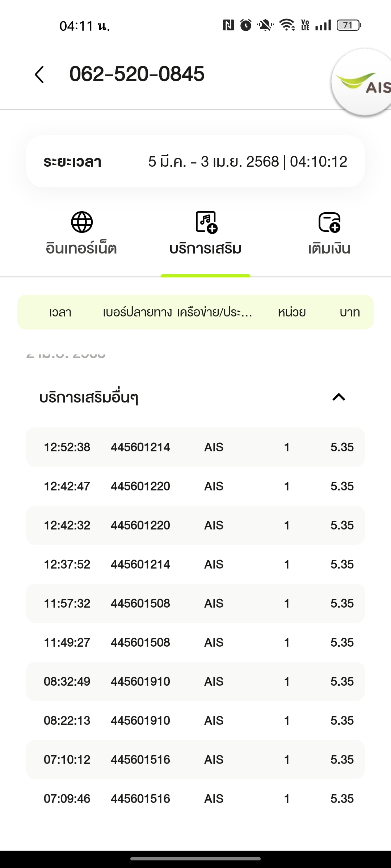Image resolution: width=391 pixels, height=868 pixels.
Task: Select the 08:32:49 row to 445601910
Action: pos(195,681)
